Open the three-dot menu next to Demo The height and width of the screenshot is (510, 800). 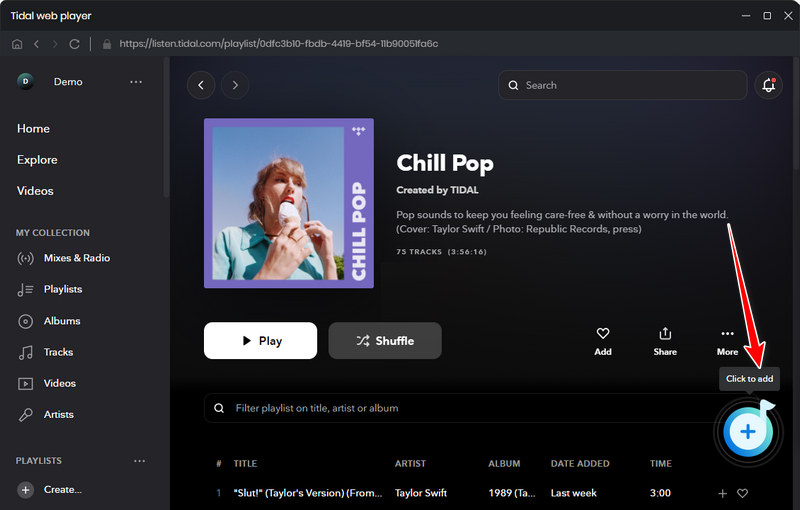point(136,82)
